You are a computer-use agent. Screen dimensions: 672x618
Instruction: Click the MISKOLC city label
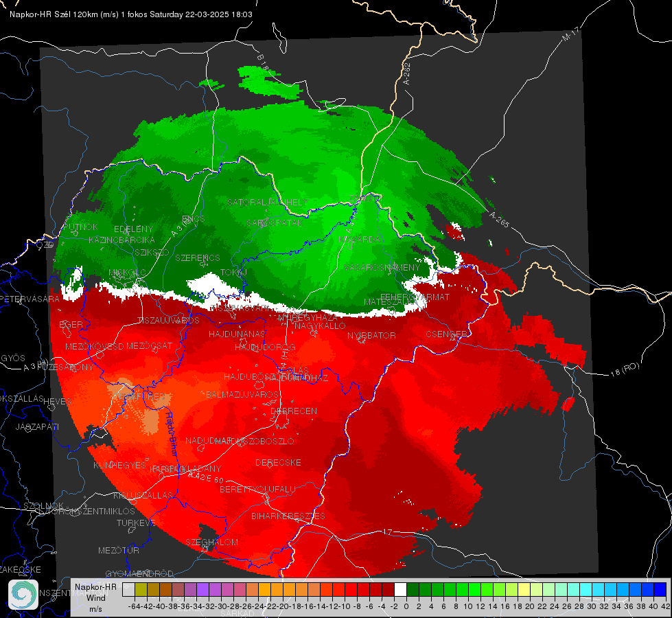(127, 273)
